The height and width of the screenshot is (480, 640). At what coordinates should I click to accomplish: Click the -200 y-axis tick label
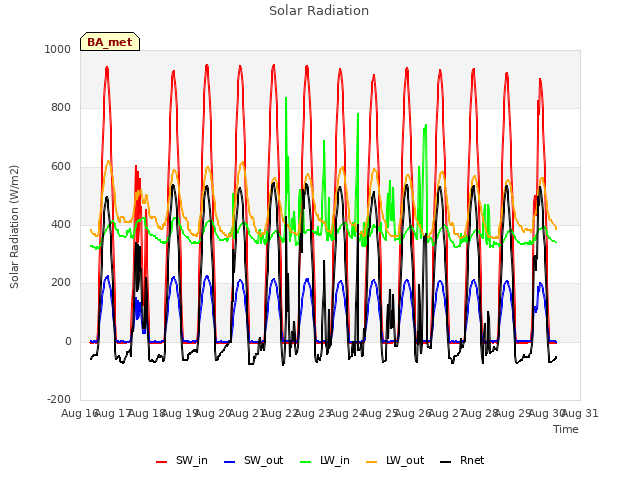pos(59,399)
